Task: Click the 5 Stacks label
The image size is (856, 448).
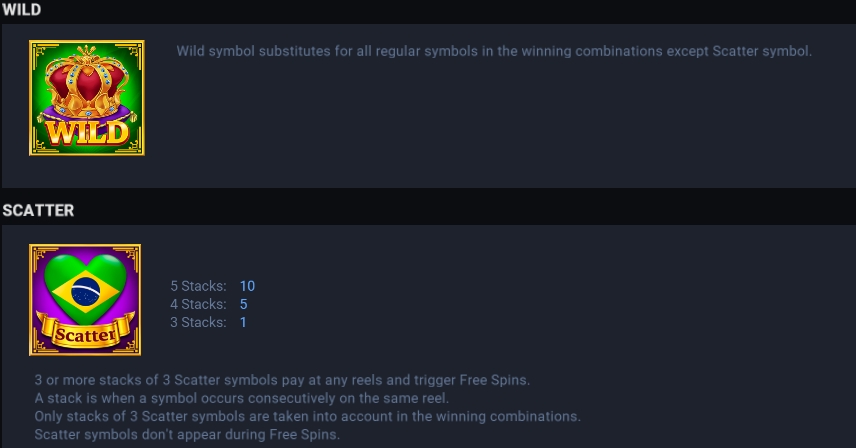Action: pyautogui.click(x=198, y=286)
